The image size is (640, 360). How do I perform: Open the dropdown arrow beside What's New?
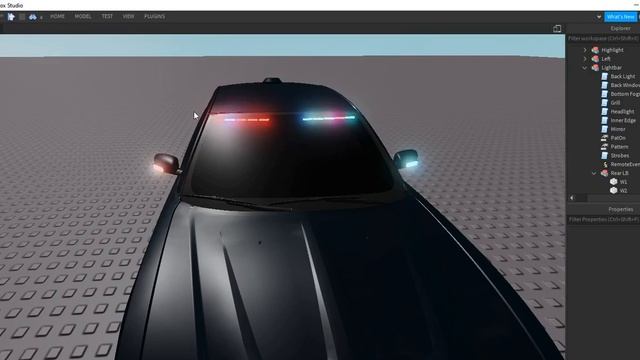(x=599, y=17)
